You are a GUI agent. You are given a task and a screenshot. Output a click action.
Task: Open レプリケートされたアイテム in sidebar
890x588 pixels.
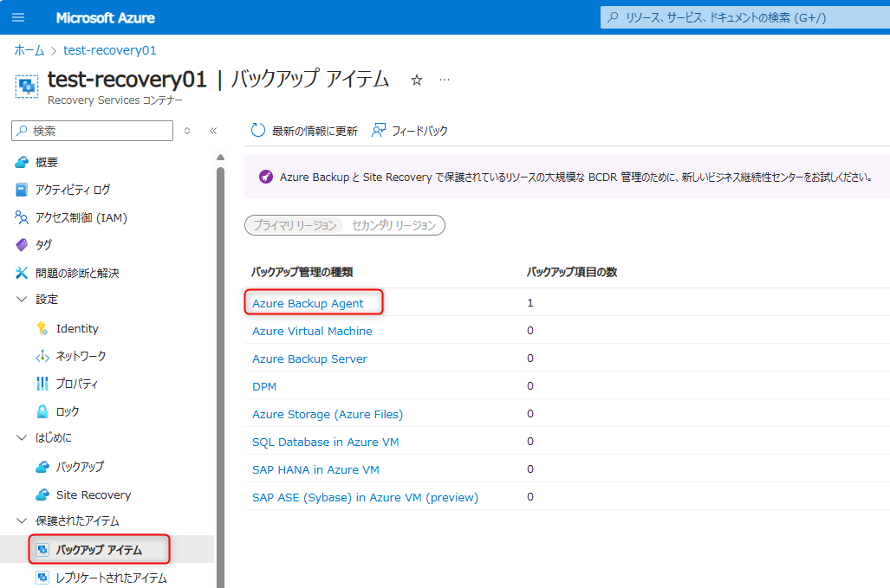point(111,578)
